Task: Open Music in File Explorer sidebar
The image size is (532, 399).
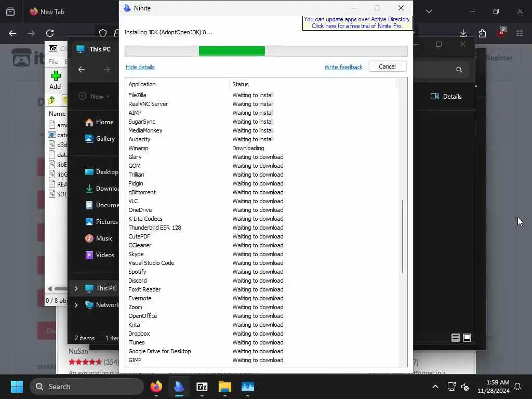Action: [99, 238]
